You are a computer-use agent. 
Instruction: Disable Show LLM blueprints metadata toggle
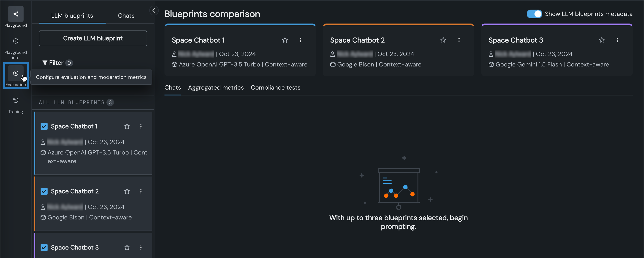[534, 14]
